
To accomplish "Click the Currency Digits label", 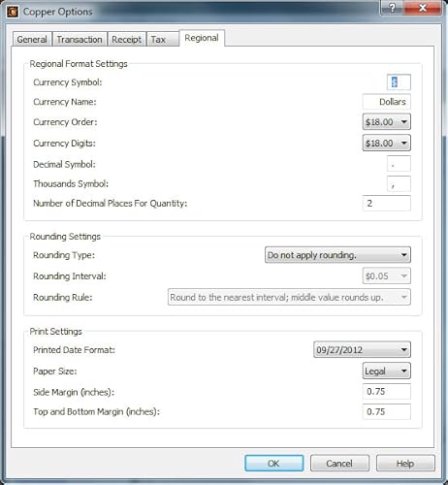I will tap(64, 143).
